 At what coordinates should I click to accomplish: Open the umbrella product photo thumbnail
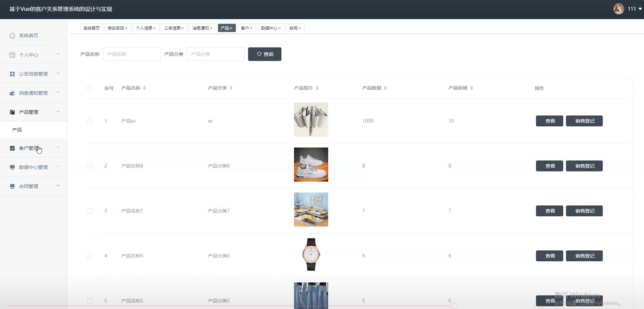[x=311, y=120]
